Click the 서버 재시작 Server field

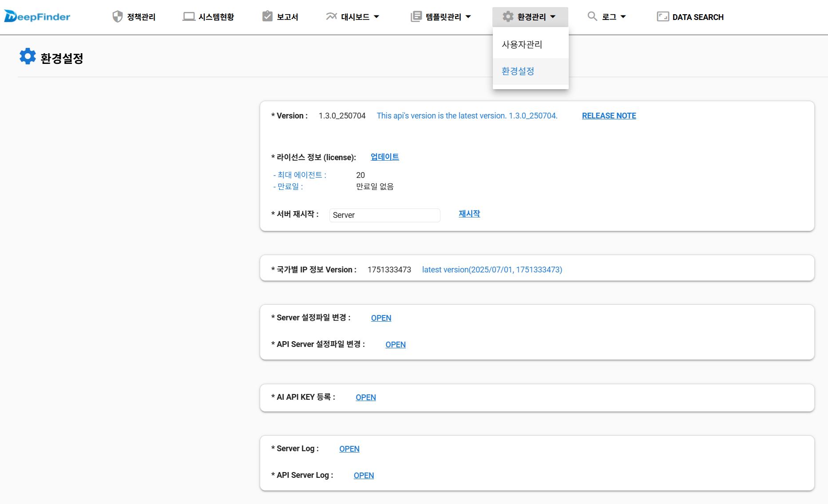pyautogui.click(x=385, y=215)
